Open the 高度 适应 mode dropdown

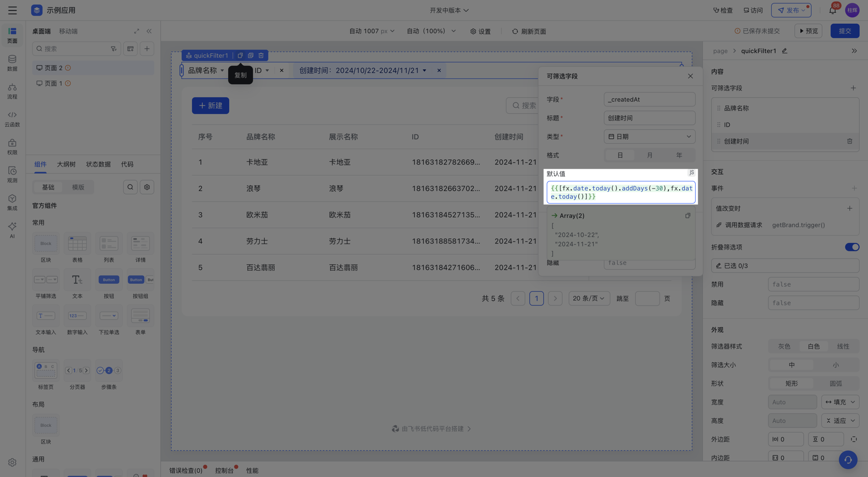(x=840, y=421)
